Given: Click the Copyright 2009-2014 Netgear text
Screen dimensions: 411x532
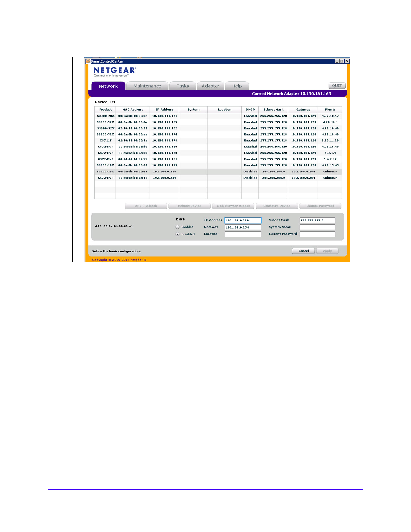Looking at the screenshot, I should 119,260.
